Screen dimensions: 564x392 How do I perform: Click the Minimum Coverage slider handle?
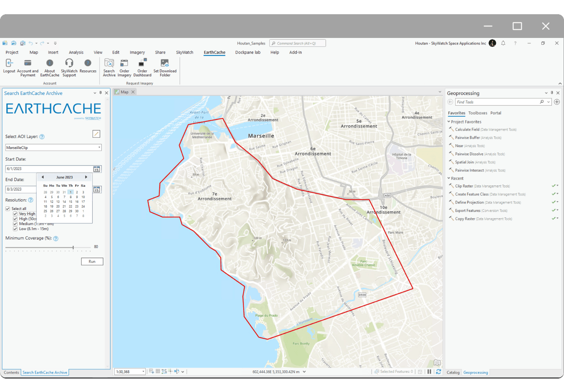[73, 247]
